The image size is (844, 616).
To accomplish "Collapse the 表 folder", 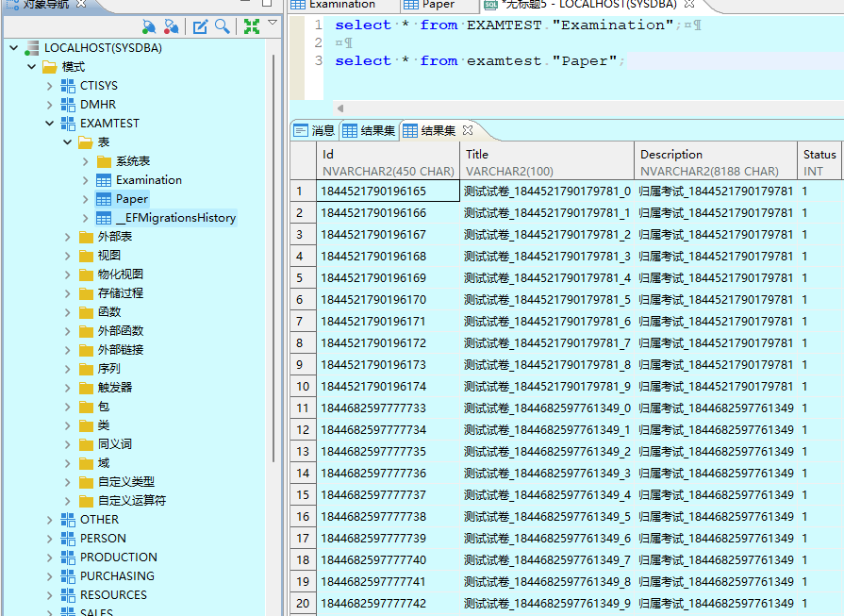I will tap(67, 142).
